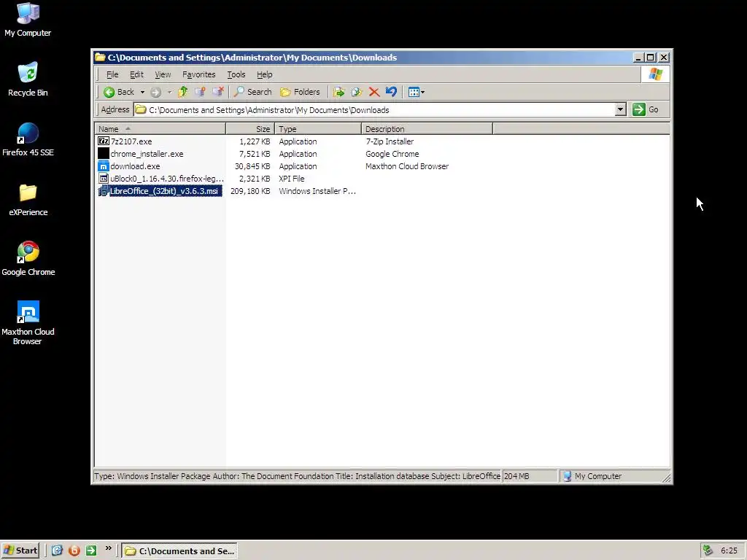Open the Views dropdown button

417,92
